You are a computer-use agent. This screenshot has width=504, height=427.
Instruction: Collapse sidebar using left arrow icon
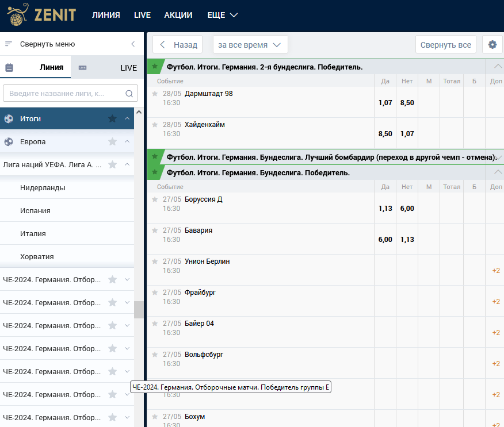pyautogui.click(x=133, y=44)
